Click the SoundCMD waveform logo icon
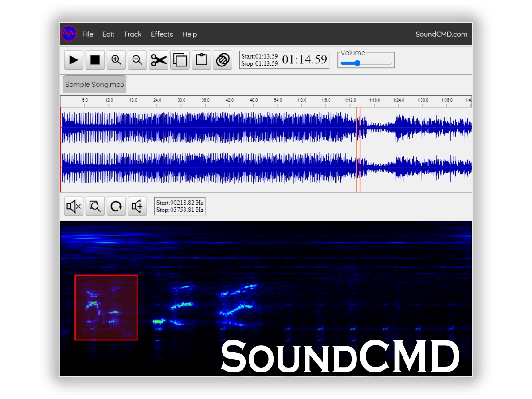 click(69, 34)
